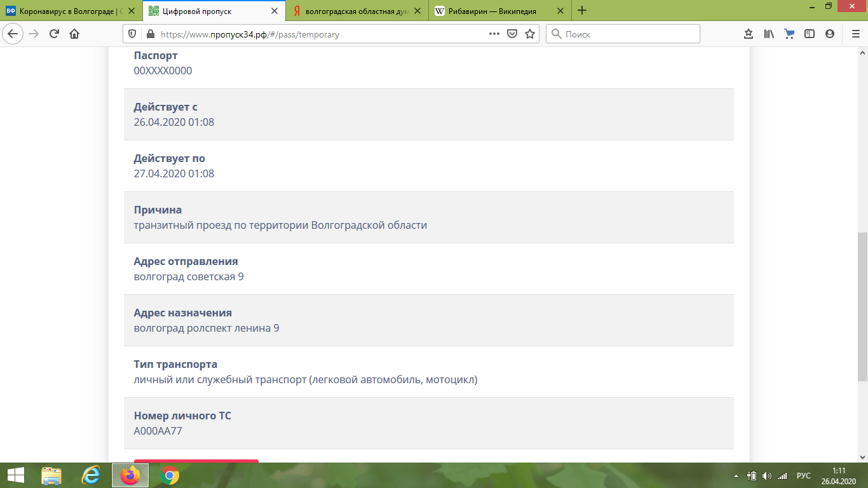The height and width of the screenshot is (488, 868).
Task: Open Internet Explorer from taskbar
Action: point(91,475)
